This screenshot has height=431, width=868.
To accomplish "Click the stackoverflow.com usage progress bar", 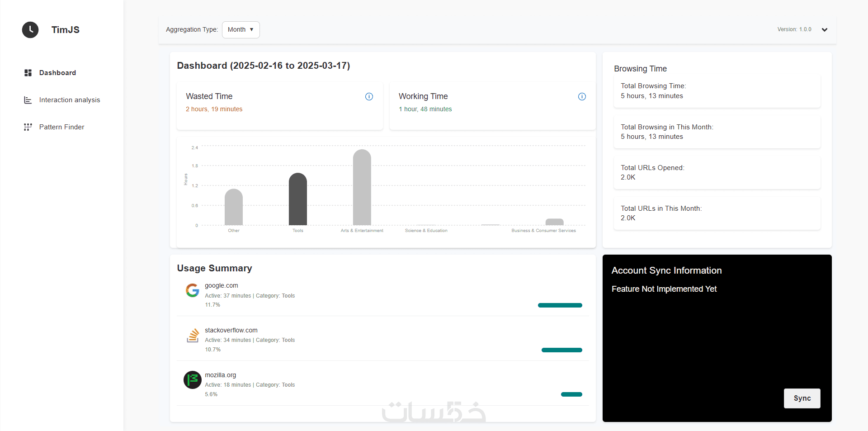I will tap(561, 350).
